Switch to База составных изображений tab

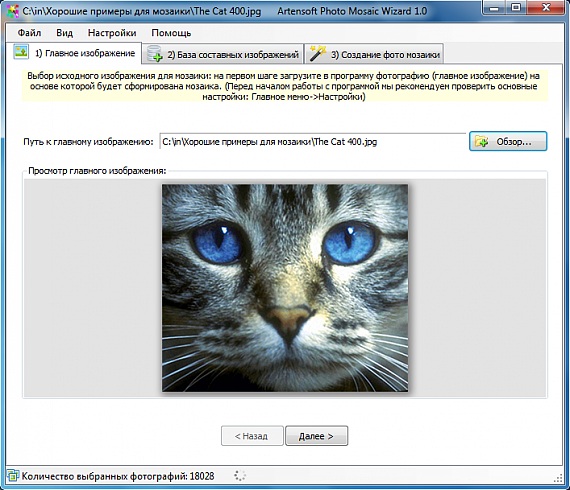[x=223, y=54]
